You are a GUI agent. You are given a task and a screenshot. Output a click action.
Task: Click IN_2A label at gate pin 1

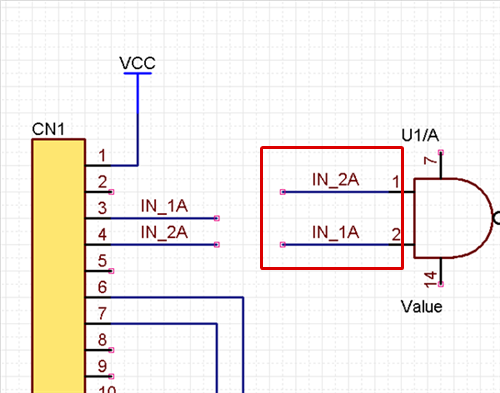(335, 180)
